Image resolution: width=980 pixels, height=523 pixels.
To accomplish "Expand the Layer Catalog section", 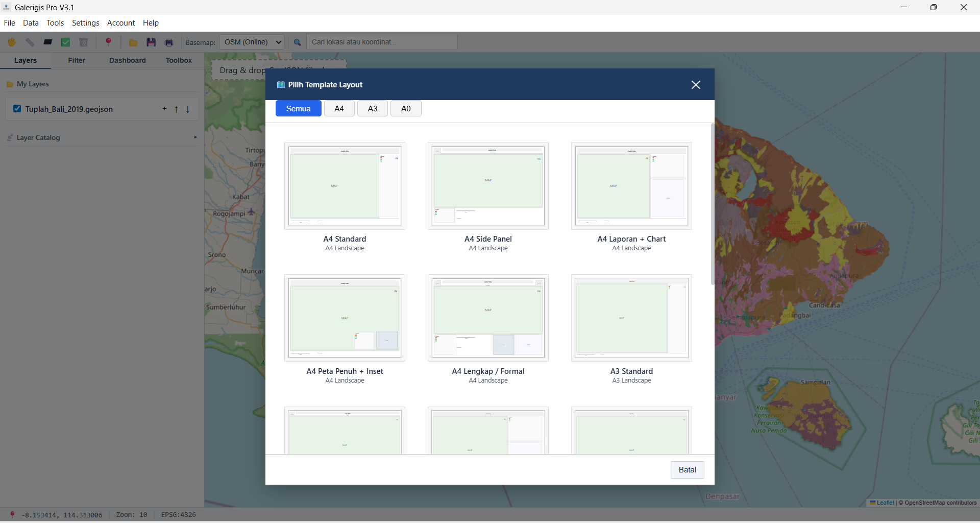I will [195, 137].
